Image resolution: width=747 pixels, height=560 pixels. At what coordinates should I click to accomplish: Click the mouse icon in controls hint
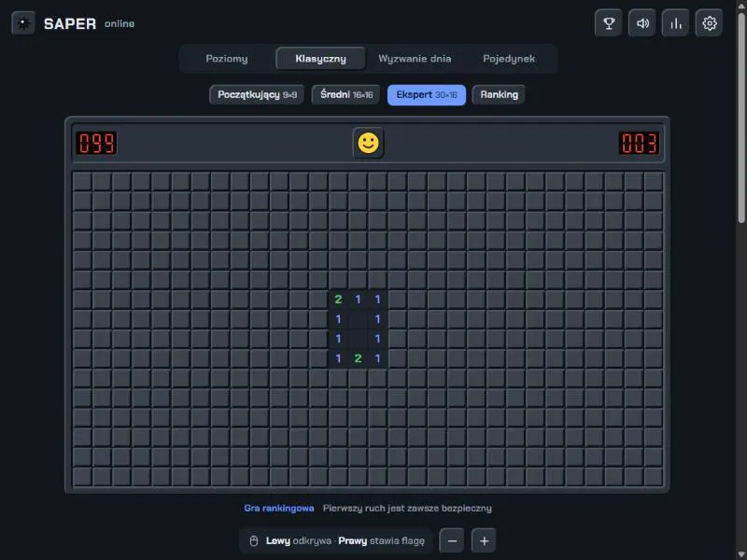pos(254,541)
